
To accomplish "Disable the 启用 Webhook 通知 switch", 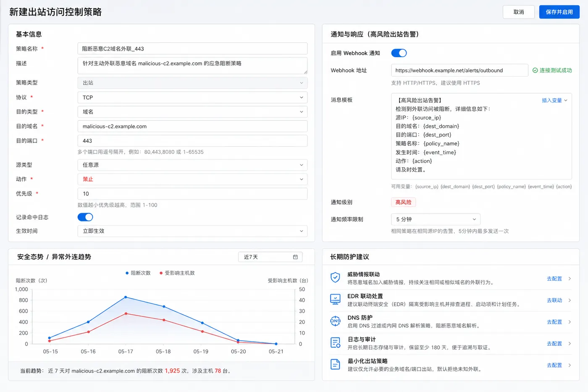I will (399, 53).
